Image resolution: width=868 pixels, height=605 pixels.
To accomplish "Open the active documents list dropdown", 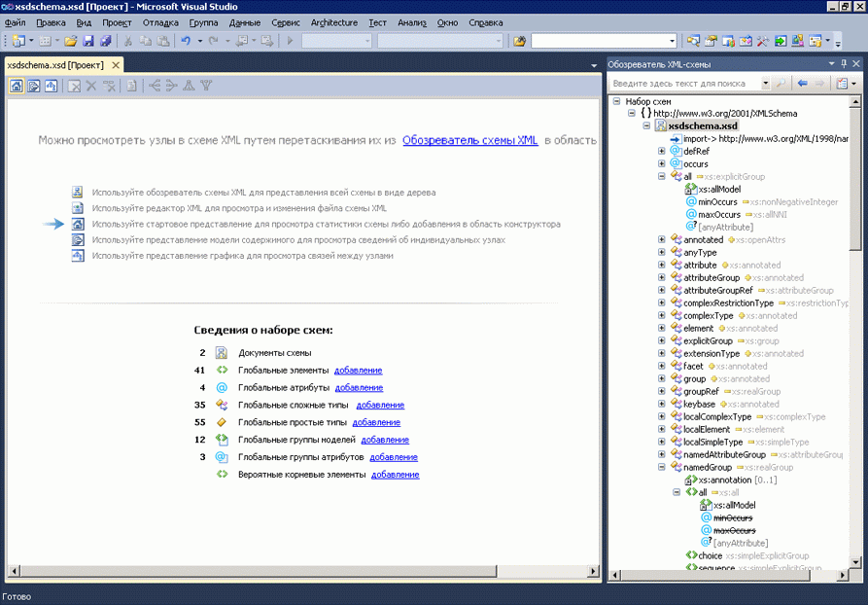I will coord(594,65).
